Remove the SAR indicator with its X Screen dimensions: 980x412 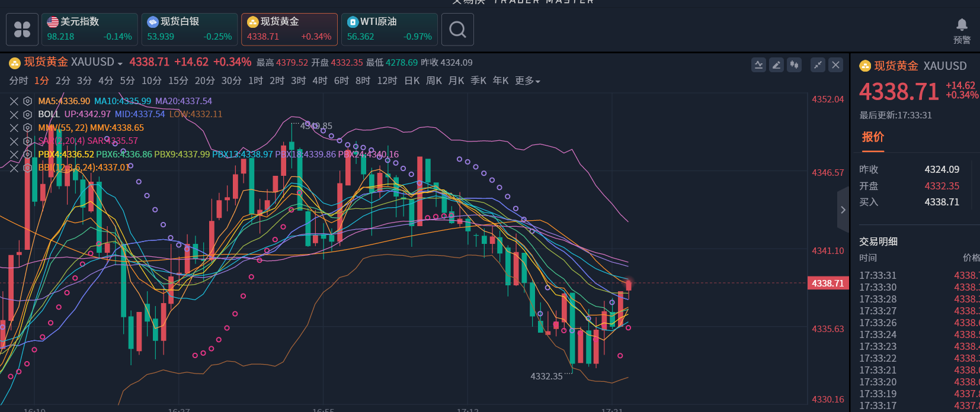pos(14,141)
